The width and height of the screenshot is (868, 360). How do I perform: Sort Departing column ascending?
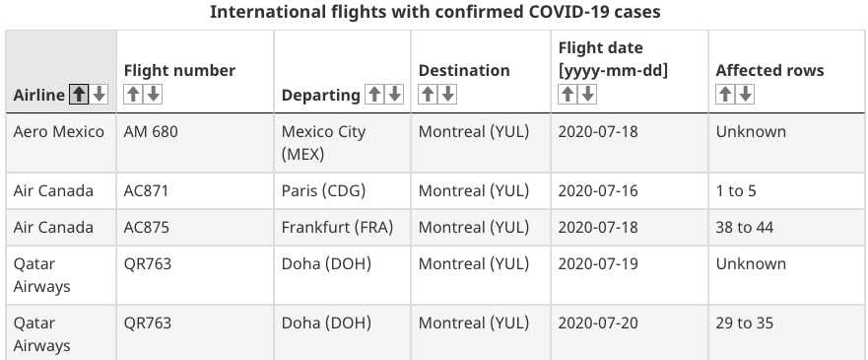tap(374, 95)
